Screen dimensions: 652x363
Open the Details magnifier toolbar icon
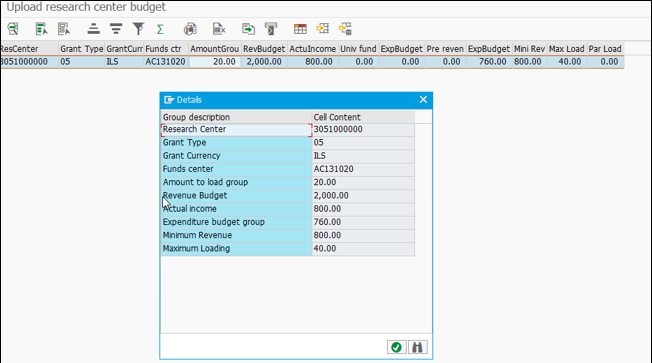[x=13, y=29]
